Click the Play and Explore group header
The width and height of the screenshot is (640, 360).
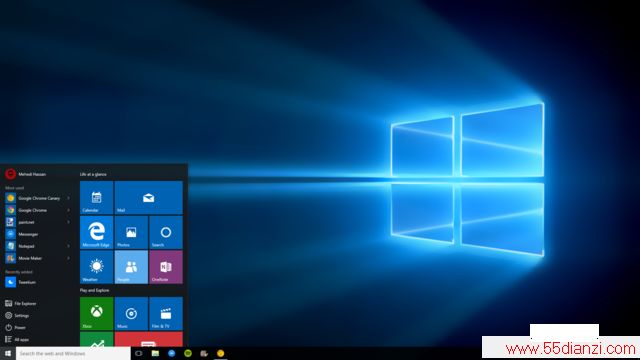(x=94, y=290)
